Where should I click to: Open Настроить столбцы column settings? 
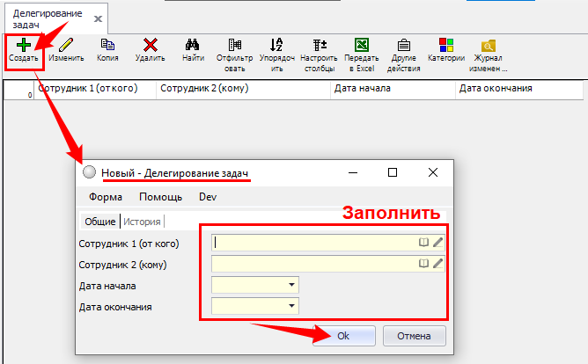319,44
